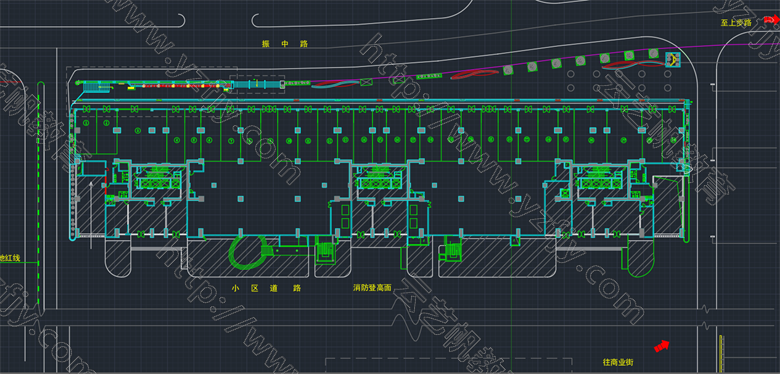
Task: Click the red arrow above 往商业街
Action: click(x=662, y=346)
